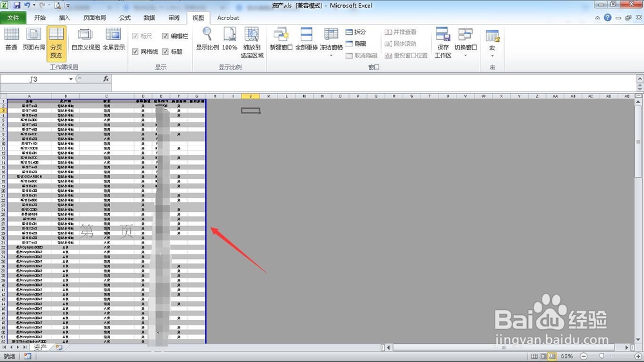Open the File (文件) tab

13,17
